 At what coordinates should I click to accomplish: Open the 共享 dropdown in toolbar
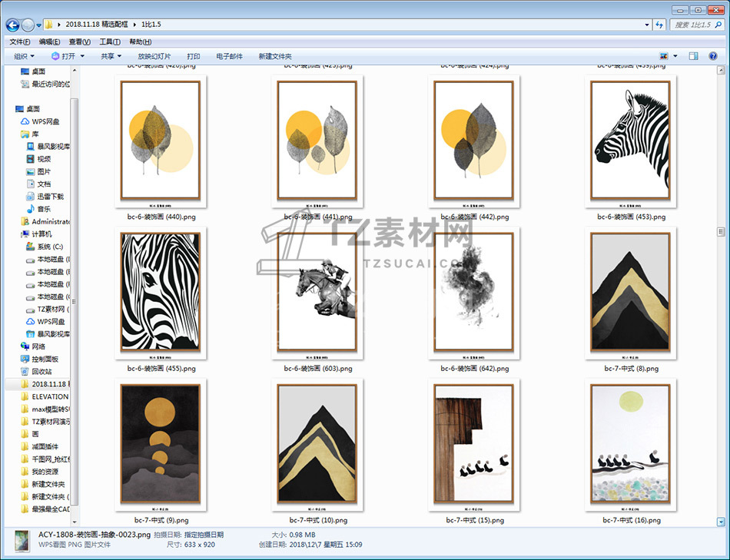point(111,56)
